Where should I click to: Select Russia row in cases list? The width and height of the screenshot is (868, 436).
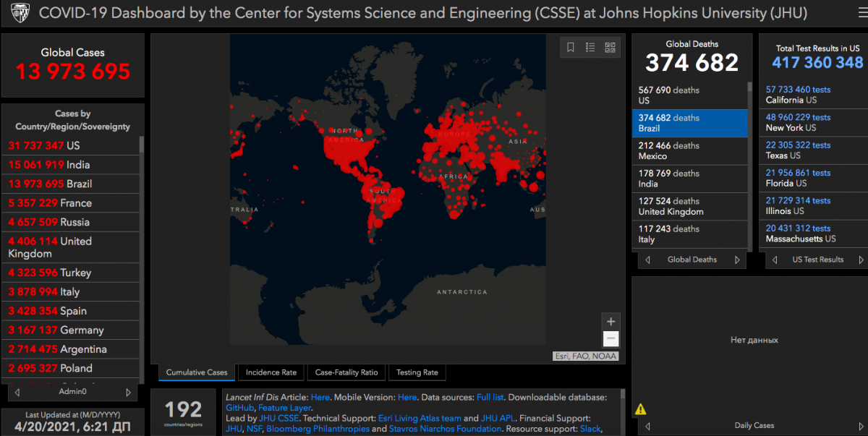[x=70, y=222]
